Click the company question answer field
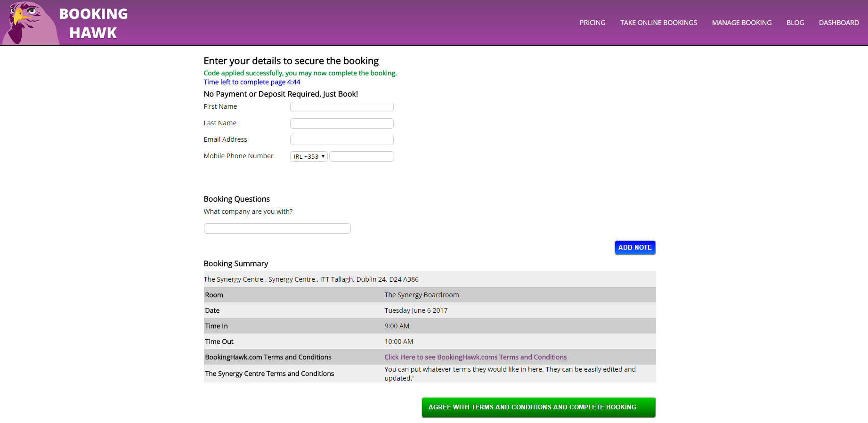 [277, 228]
